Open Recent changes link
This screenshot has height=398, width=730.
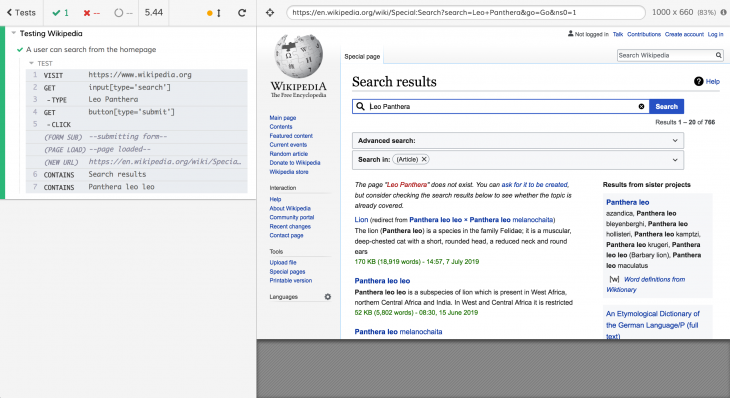pos(290,227)
